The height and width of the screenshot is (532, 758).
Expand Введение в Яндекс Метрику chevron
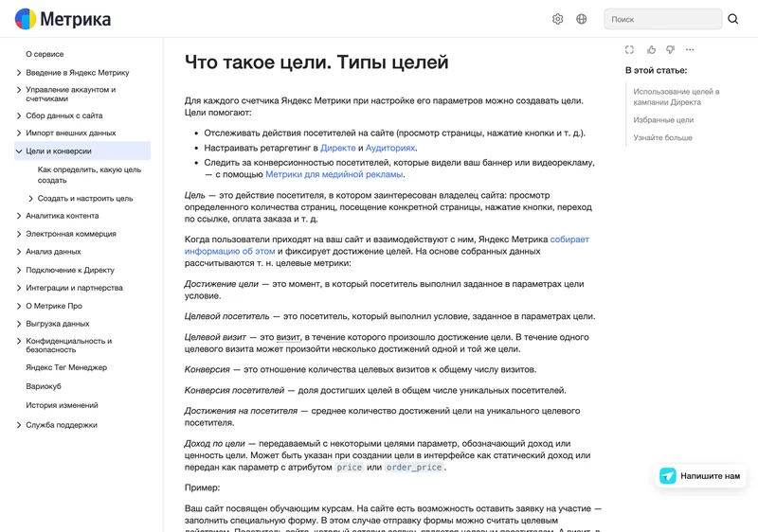(19, 72)
